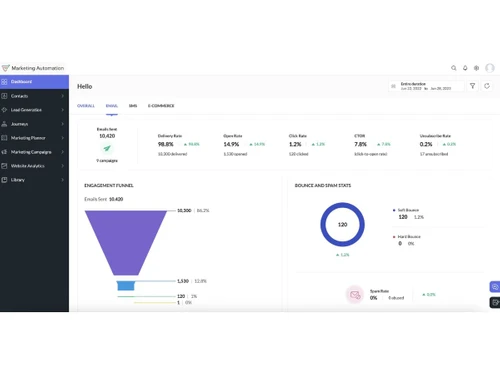Switch to the SMS tab
Image resolution: width=500 pixels, height=375 pixels.
[133, 106]
